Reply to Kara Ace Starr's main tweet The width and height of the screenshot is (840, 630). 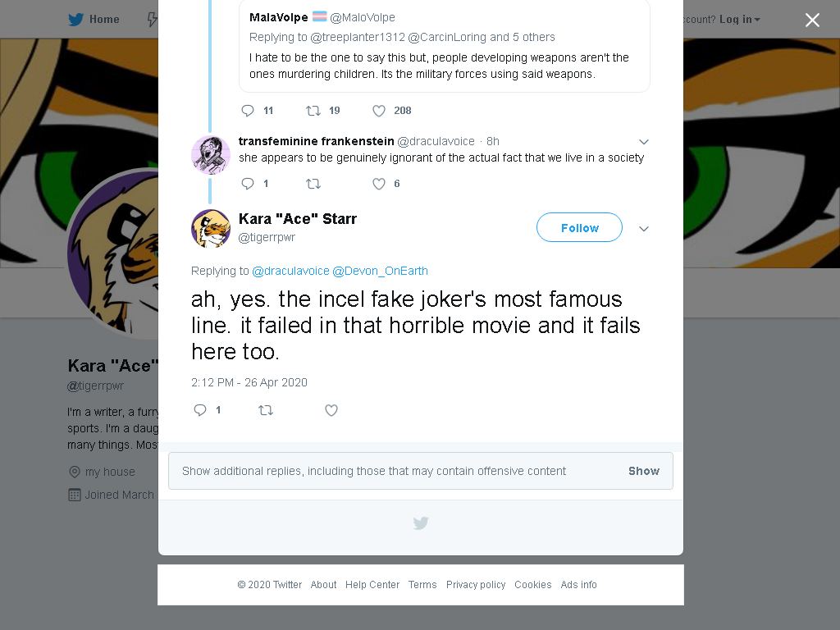(x=200, y=410)
